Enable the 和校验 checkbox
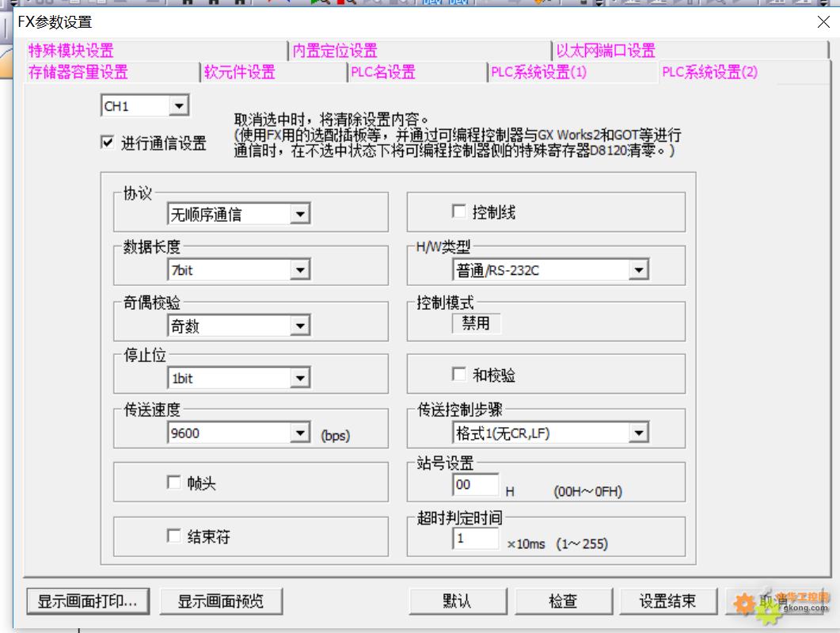 click(459, 374)
